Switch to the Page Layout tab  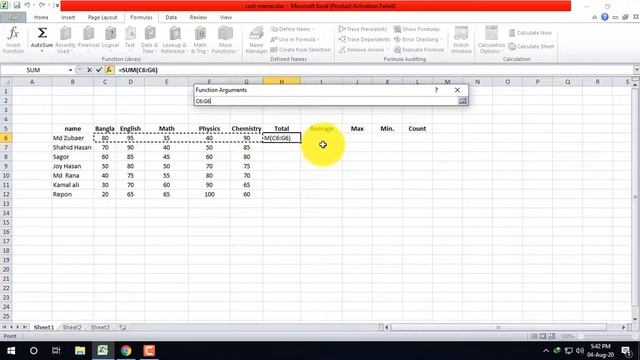102,18
